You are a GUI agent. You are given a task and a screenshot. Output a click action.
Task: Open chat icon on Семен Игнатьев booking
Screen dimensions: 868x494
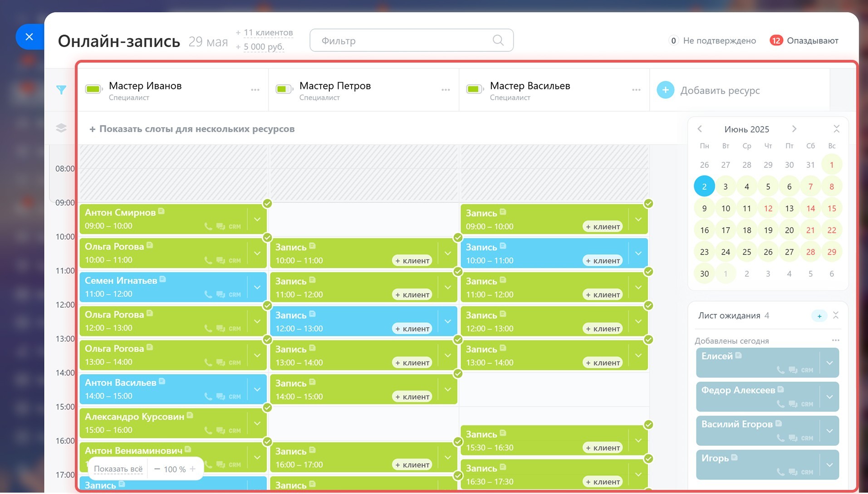(x=221, y=294)
